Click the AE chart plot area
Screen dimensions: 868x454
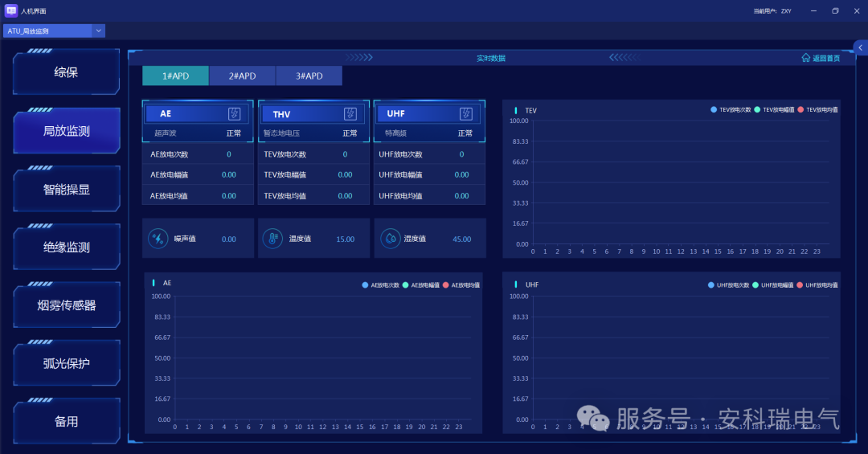click(323, 358)
